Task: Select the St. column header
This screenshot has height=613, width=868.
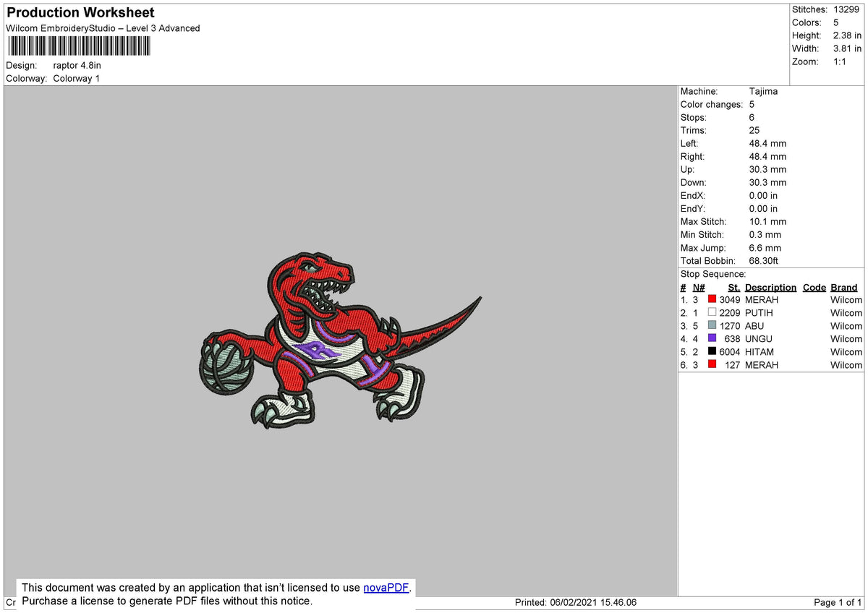Action: pos(733,287)
